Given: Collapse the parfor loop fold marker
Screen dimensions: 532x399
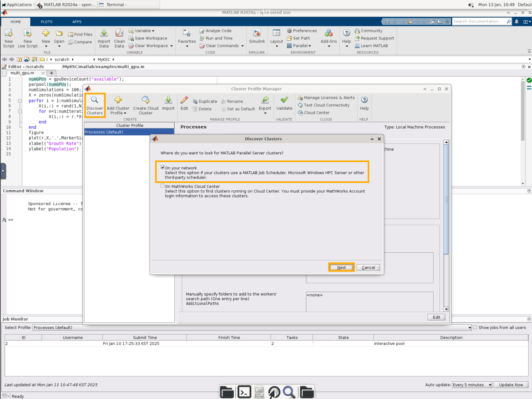Looking at the screenshot, I should tap(20, 101).
